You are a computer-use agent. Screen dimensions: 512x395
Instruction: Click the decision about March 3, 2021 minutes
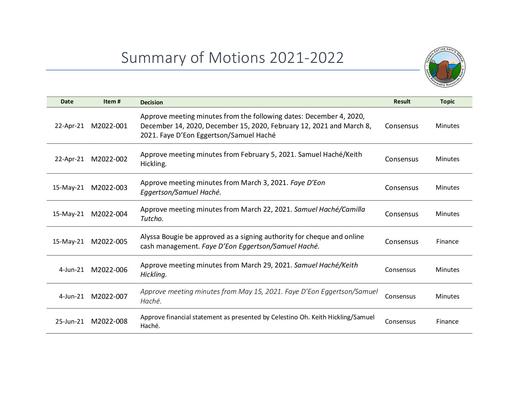point(233,187)
